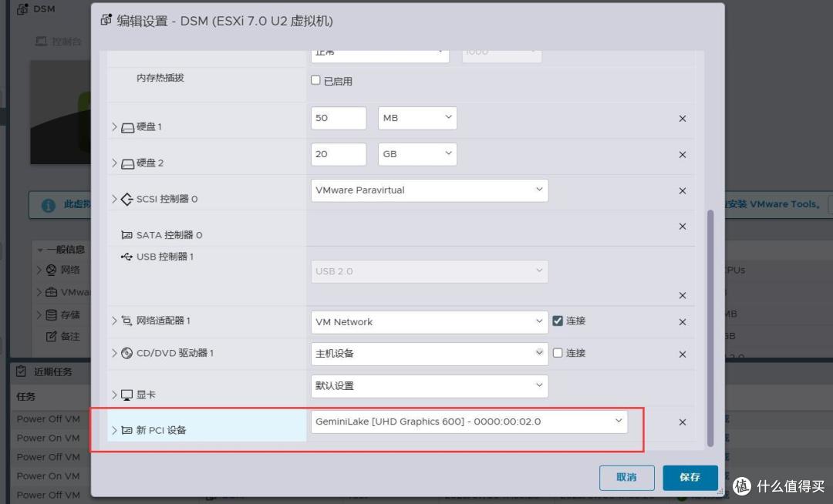Open the USB 2.0 dropdown
This screenshot has width=833, height=504.
pyautogui.click(x=430, y=271)
